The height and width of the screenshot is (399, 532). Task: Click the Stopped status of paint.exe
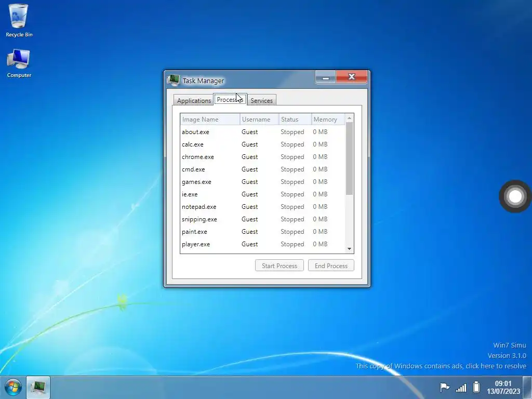292,232
